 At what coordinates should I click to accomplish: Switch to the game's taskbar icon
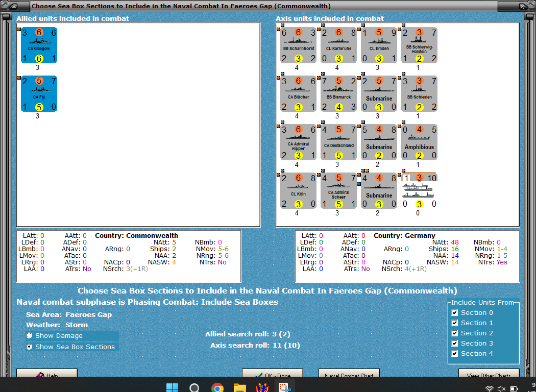pyautogui.click(x=262, y=387)
